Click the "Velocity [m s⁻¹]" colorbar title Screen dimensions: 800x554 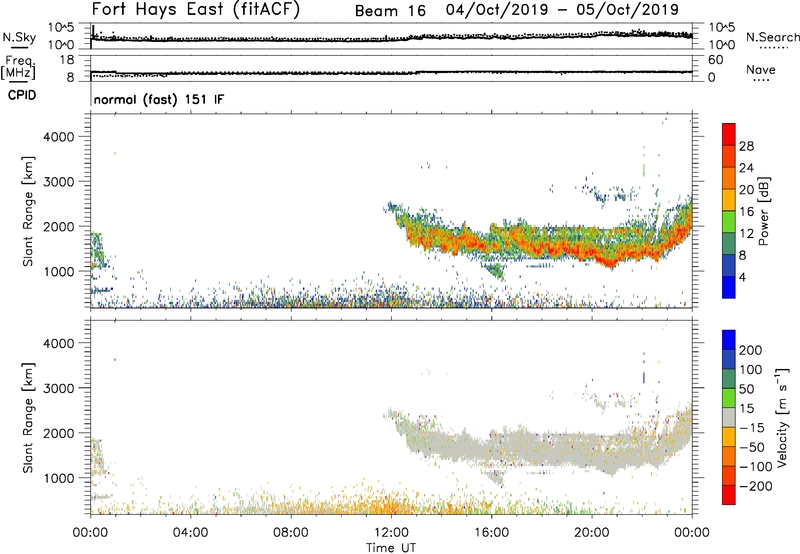(782, 417)
